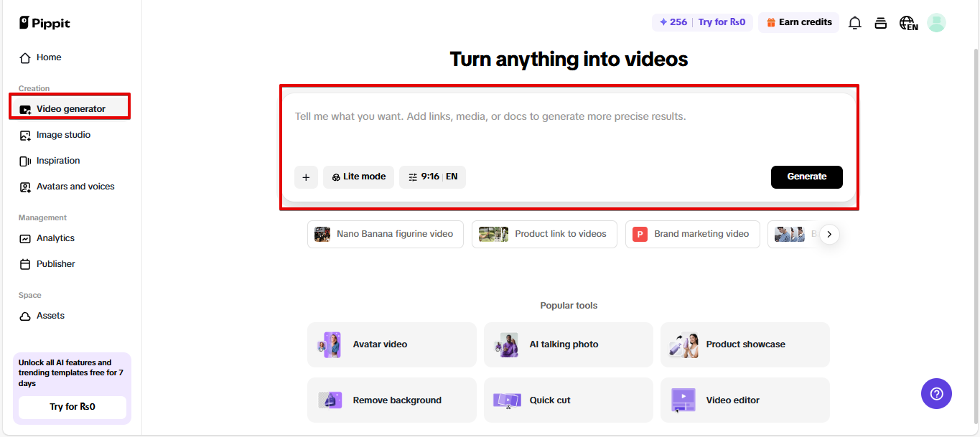
Task: Go to Home in the sidebar
Action: (49, 57)
